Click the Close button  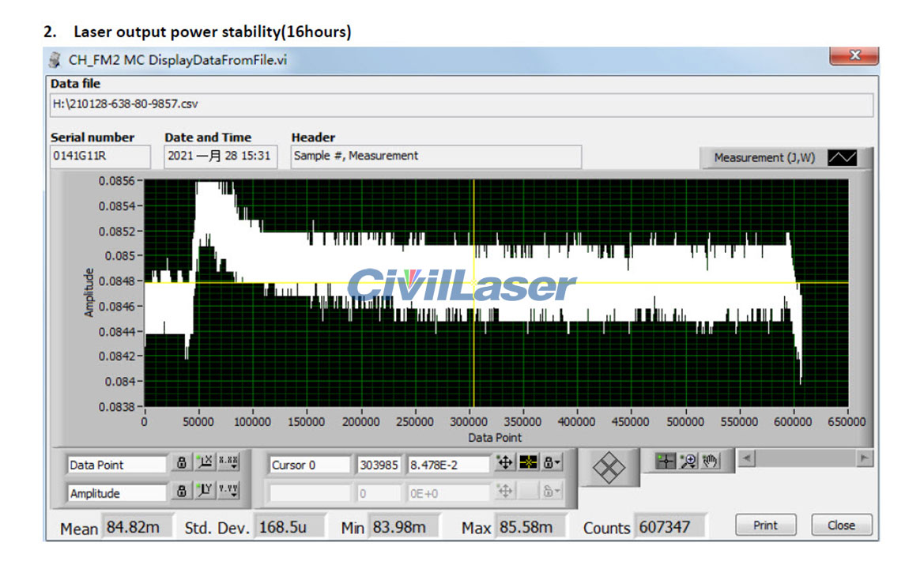click(841, 526)
